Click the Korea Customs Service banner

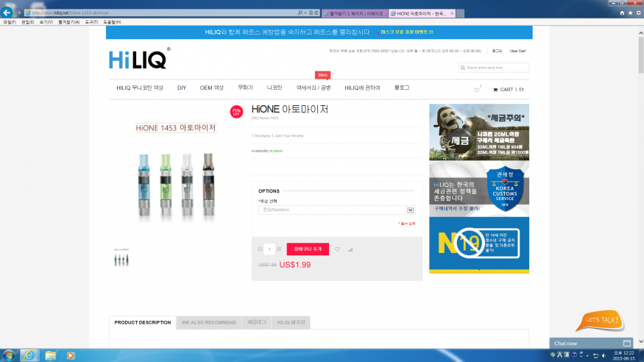[x=479, y=189]
